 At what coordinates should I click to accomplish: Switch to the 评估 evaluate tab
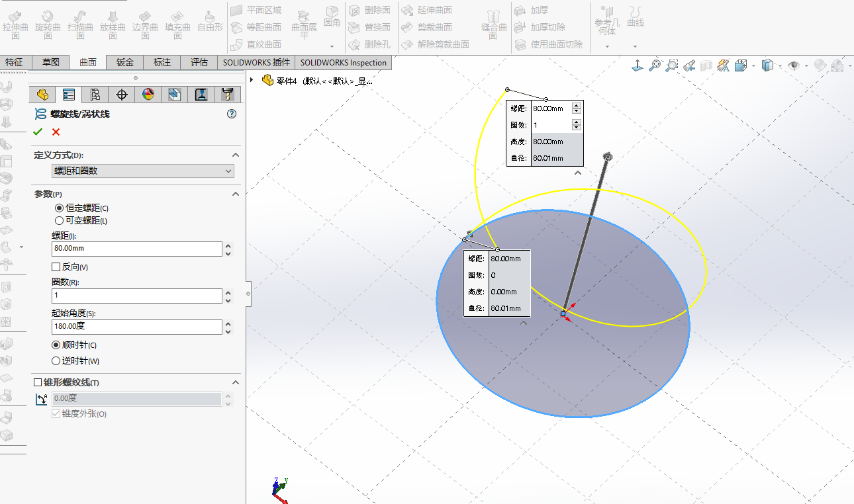(x=199, y=62)
